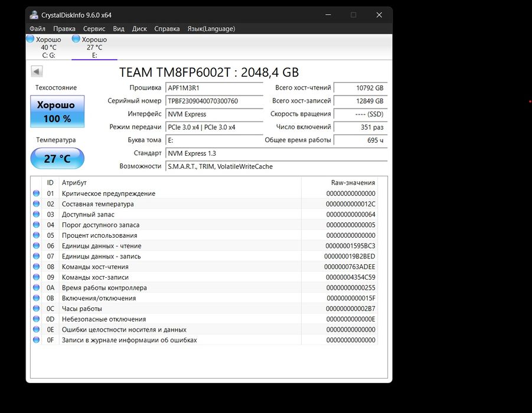Click the CrystalDiskInfo app icon in title bar
Viewport: 532px width, 413px height.
tap(34, 15)
